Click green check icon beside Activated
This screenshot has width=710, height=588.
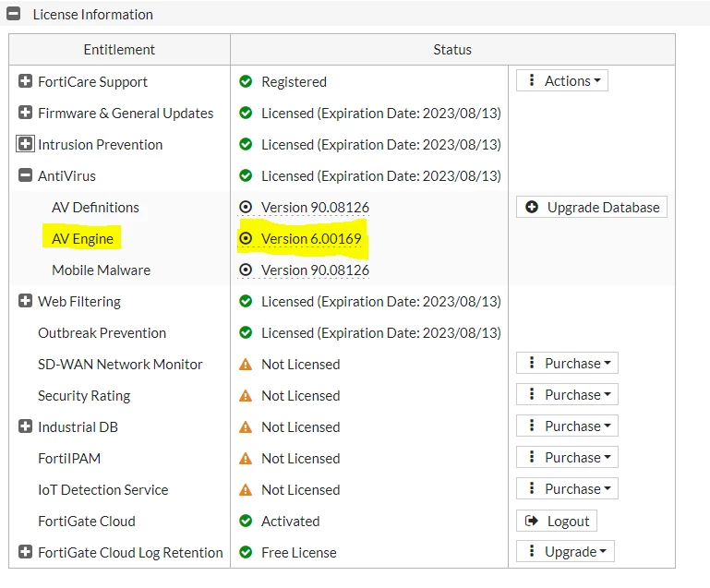(x=246, y=521)
